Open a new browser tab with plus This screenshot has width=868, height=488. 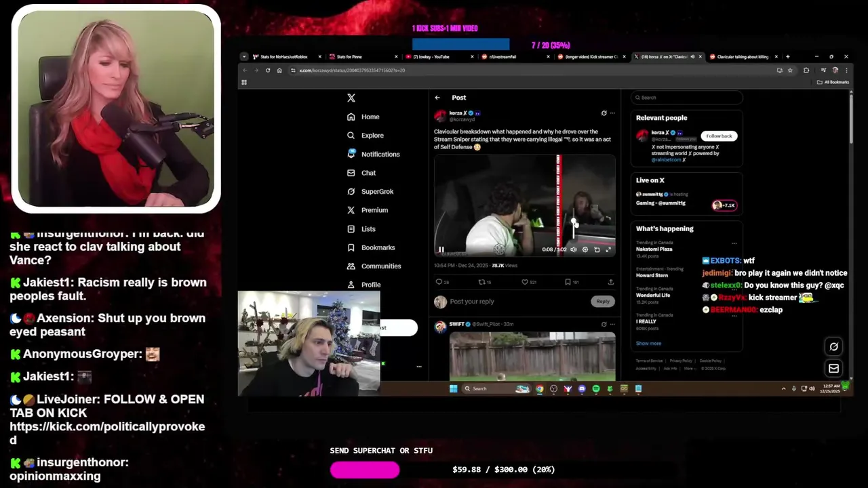787,57
